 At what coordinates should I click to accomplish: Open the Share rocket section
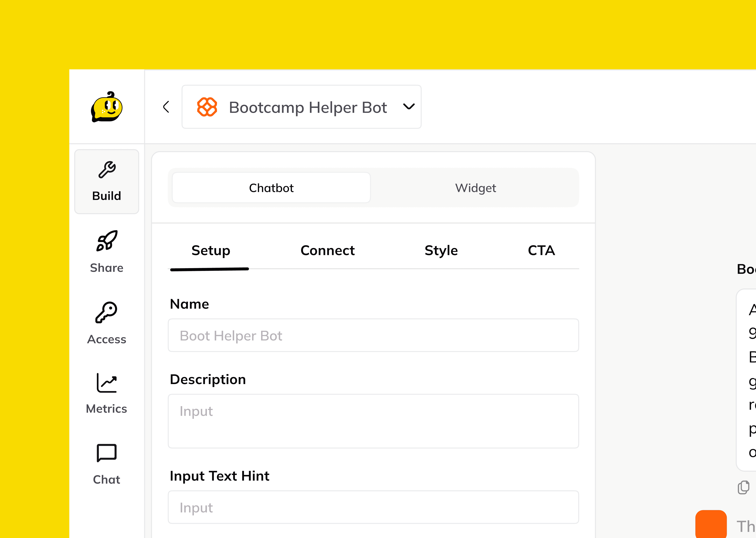pyautogui.click(x=107, y=252)
